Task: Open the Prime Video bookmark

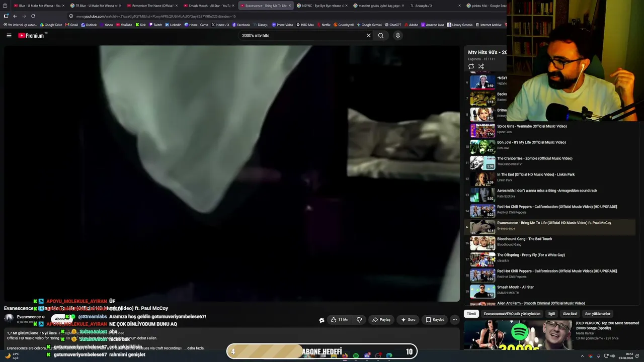Action: 283,25
